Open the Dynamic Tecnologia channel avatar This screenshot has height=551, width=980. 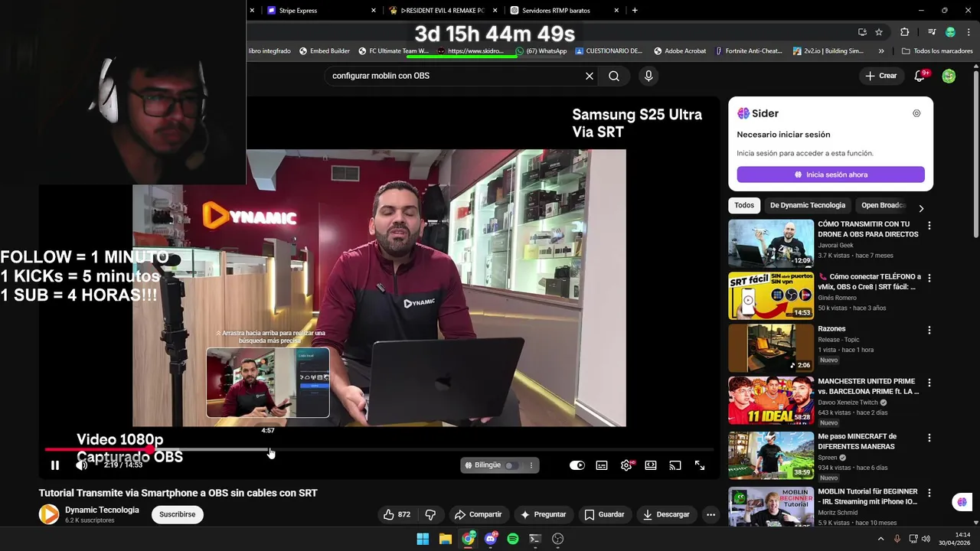(x=49, y=514)
